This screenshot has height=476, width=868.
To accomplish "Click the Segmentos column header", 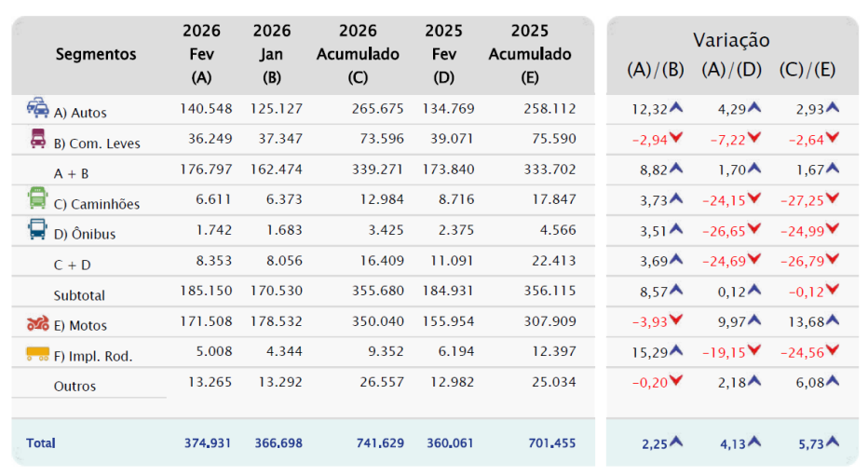I will pos(96,54).
